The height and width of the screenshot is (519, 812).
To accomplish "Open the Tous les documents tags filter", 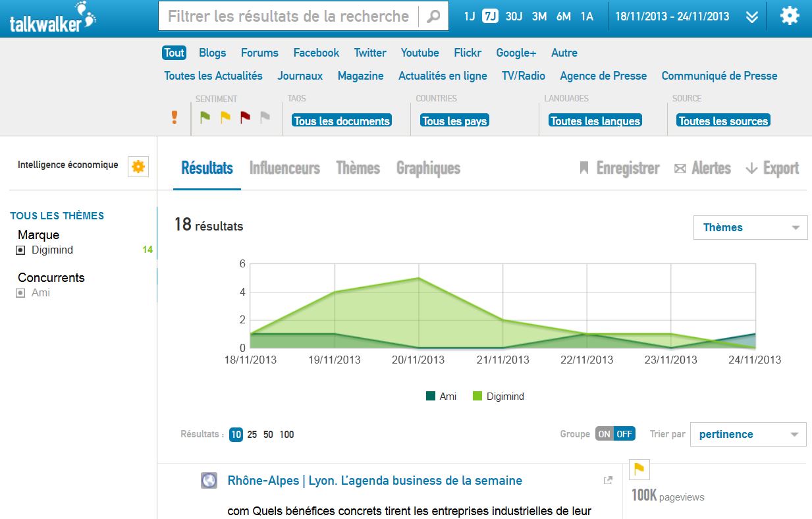I will tap(342, 121).
